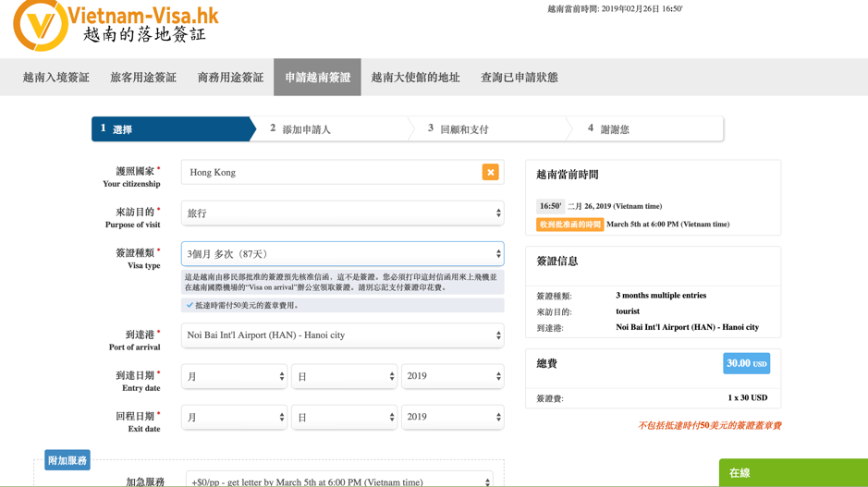Viewport: 868px width, 487px height.
Task: Open the 在線 online chat widget
Action: [x=792, y=472]
